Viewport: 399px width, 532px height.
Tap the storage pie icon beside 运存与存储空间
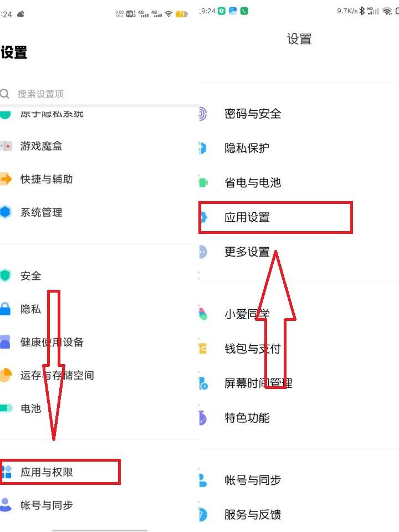tap(6, 375)
